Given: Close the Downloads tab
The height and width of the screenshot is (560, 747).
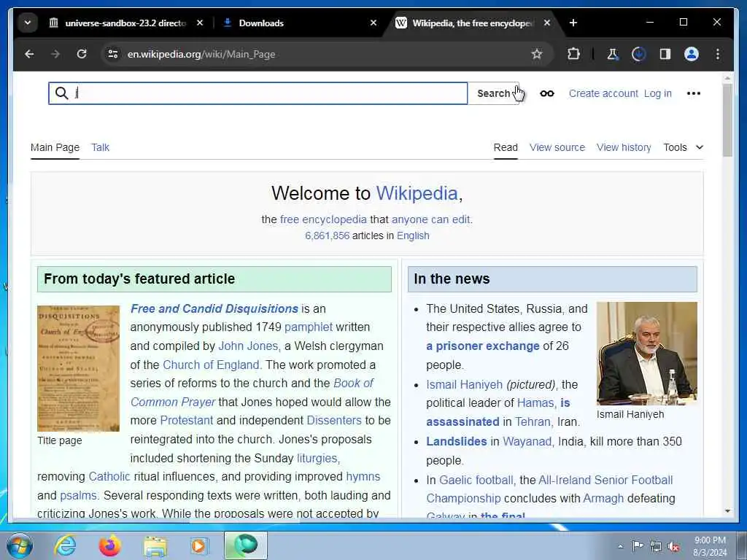Looking at the screenshot, I should click(373, 23).
